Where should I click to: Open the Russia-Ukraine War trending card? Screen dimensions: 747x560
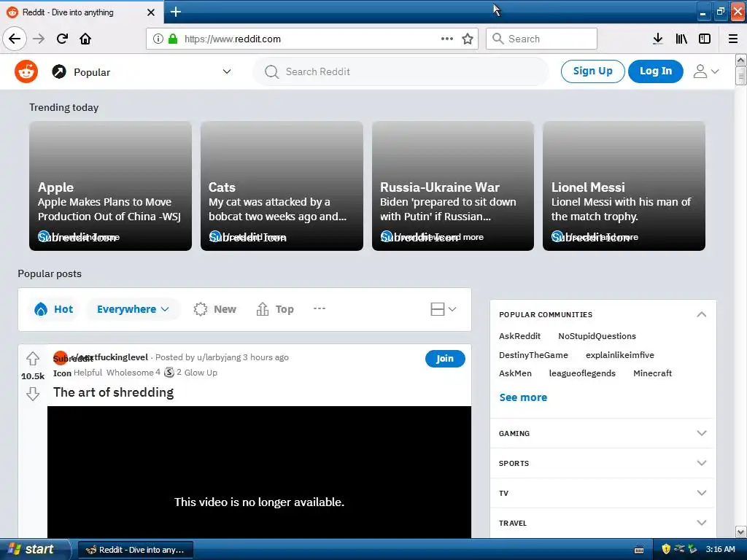pyautogui.click(x=452, y=186)
